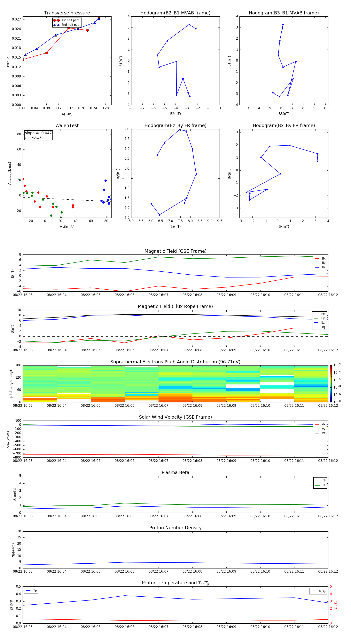Click the "Proton Temperature and Te/Tp" title
The height and width of the screenshot is (644, 351).
pyautogui.click(x=175, y=583)
